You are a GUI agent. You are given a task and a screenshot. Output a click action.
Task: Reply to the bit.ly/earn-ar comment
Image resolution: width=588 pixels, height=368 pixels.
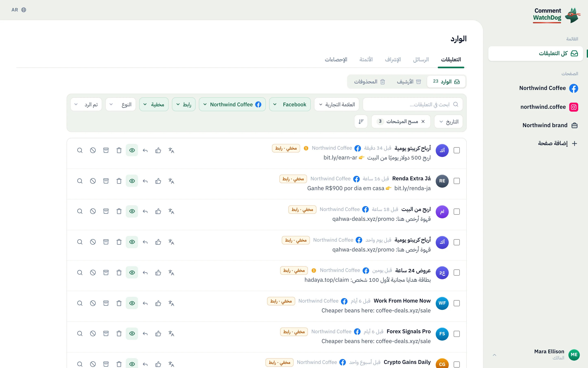[x=145, y=150]
